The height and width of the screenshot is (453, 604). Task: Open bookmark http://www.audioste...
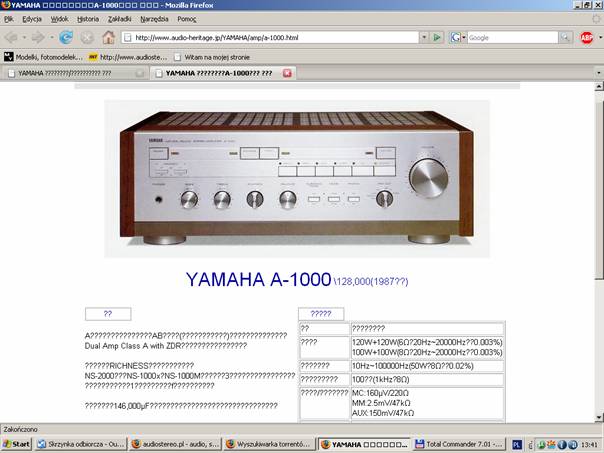[128, 57]
